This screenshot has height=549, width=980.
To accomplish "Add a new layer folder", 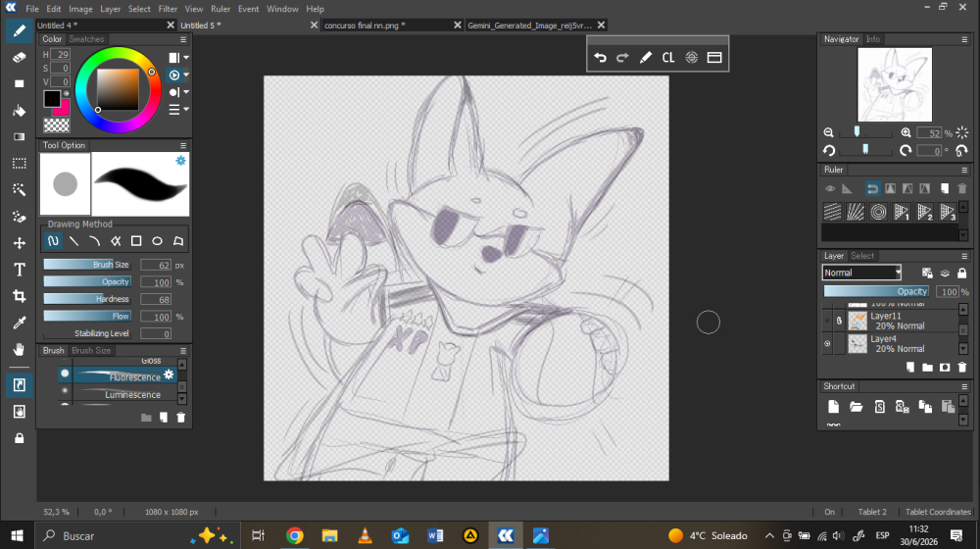I will 927,367.
